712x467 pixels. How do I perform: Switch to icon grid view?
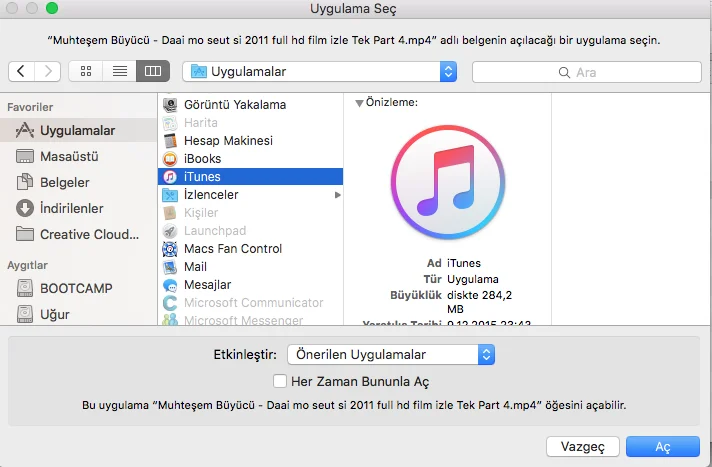[x=86, y=71]
